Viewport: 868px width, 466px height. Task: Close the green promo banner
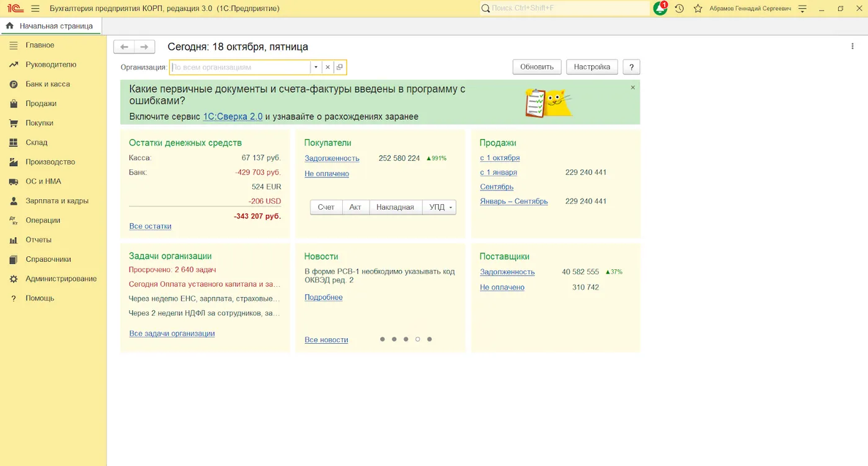(632, 87)
